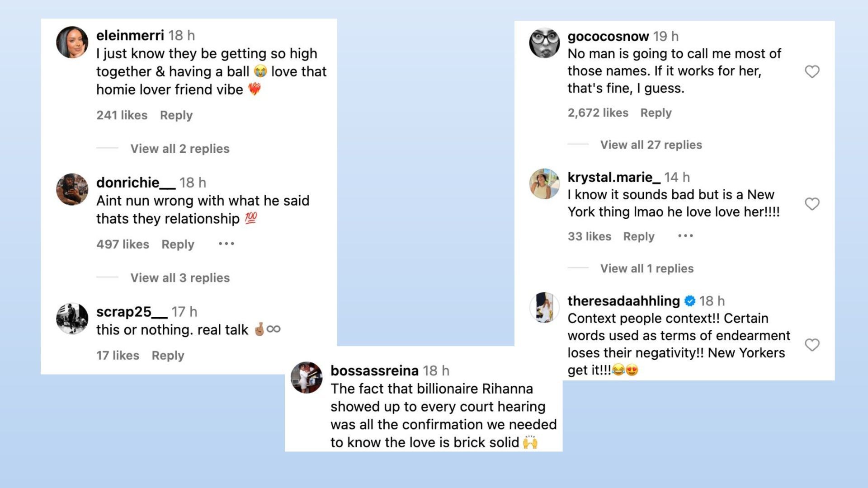
Task: Expand "View all 2 replies"
Action: [x=180, y=149]
